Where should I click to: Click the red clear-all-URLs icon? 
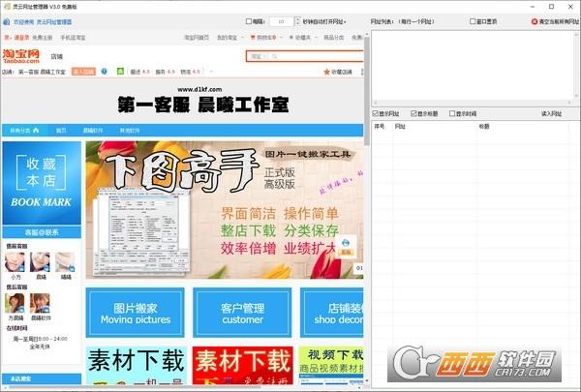coord(535,21)
